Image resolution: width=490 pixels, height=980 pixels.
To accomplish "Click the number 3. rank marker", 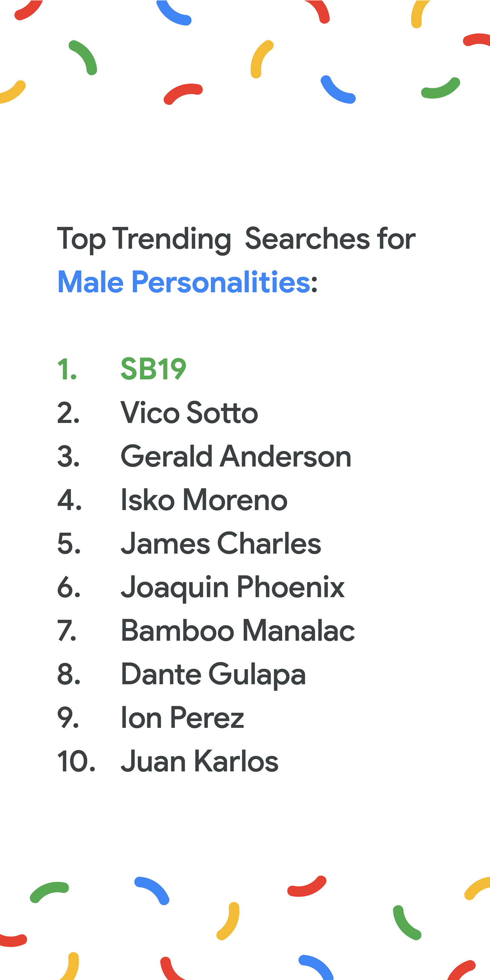I will [68, 456].
